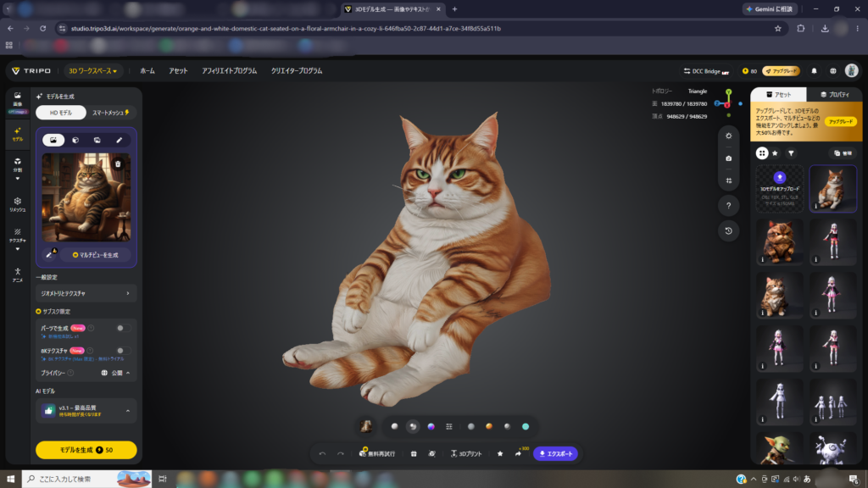Open the プライバシー 公開 dropdown
868x488 pixels.
pos(115,373)
